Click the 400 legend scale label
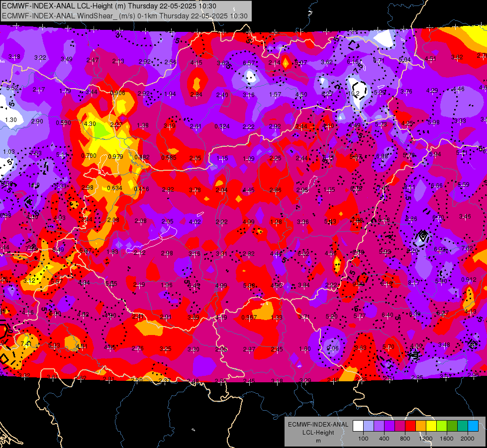The width and height of the screenshot is (487, 448). (x=384, y=439)
